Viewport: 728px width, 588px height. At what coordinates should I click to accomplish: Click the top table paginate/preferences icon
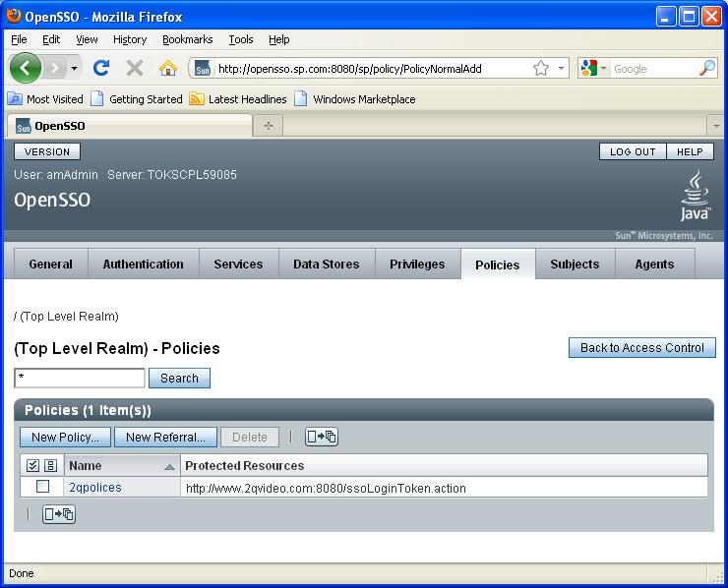click(322, 437)
